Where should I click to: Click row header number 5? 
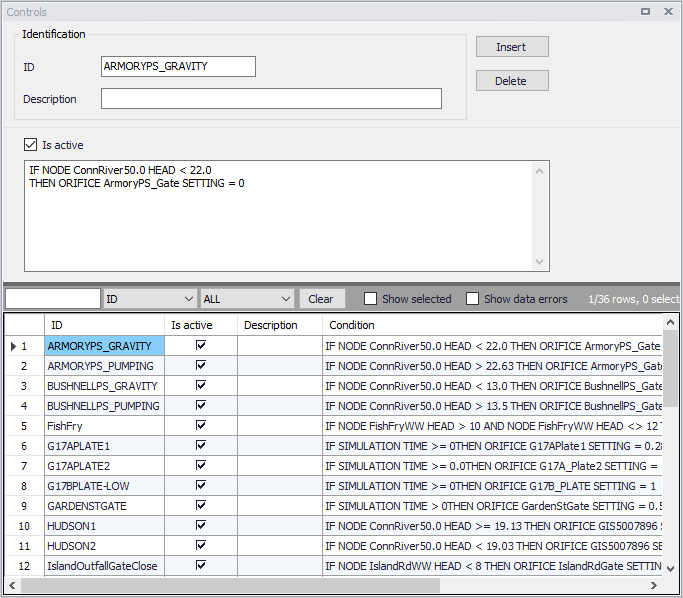[x=24, y=426]
